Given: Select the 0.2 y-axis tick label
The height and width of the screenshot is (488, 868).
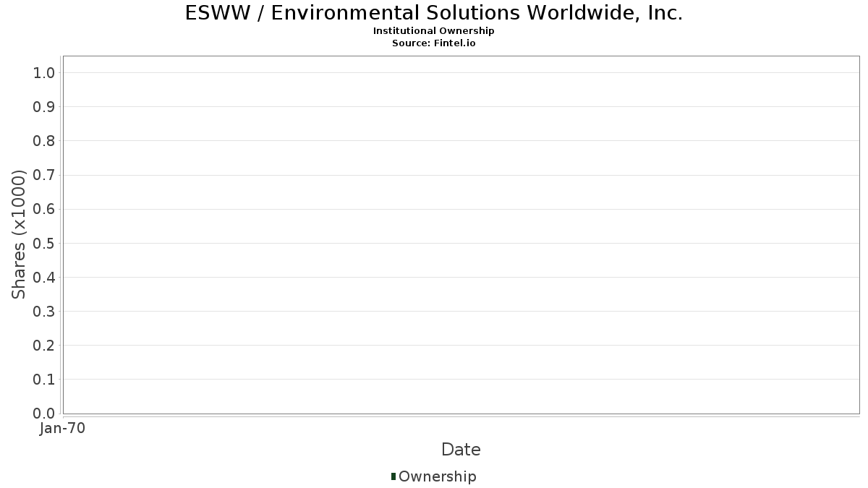Looking at the screenshot, I should pyautogui.click(x=43, y=346).
